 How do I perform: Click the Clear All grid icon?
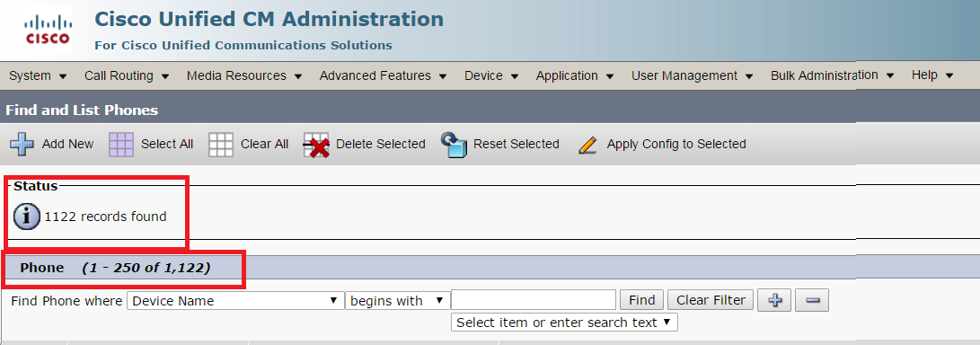coord(221,144)
